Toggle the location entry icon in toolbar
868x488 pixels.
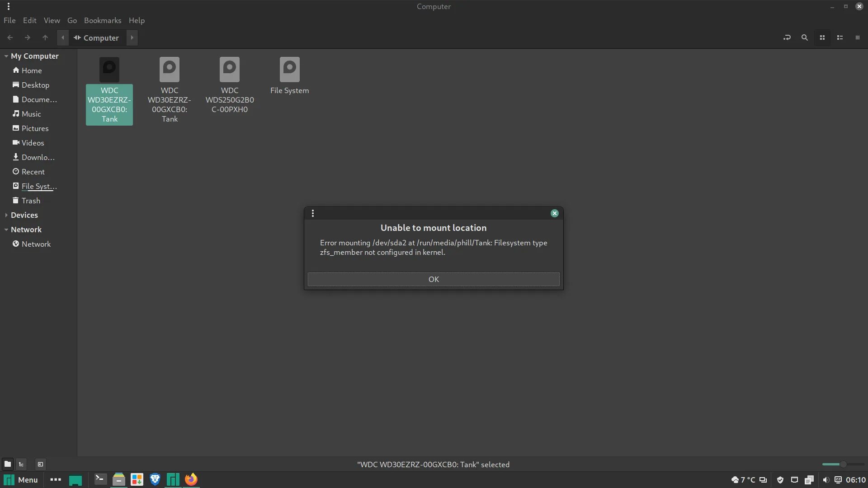(787, 38)
